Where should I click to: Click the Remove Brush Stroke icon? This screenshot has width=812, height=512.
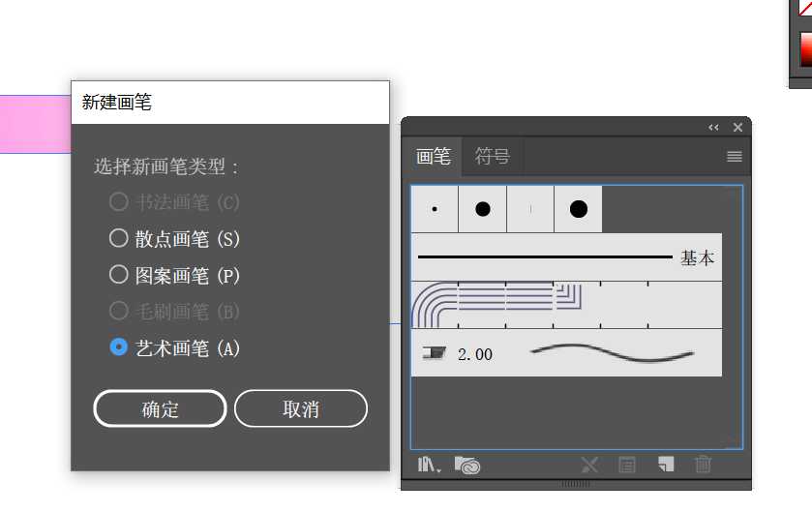pos(589,465)
